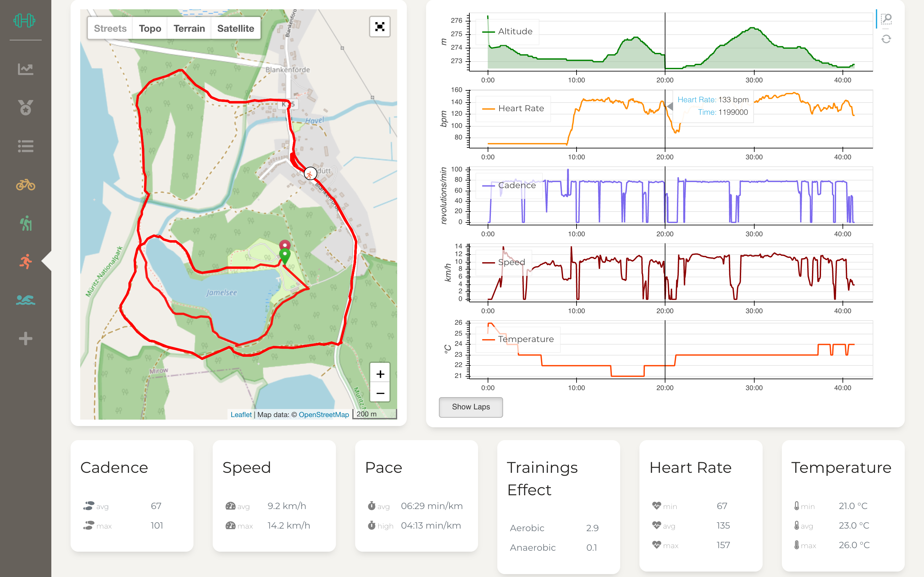Toggle fullscreen map view
This screenshot has width=924, height=577.
[380, 27]
